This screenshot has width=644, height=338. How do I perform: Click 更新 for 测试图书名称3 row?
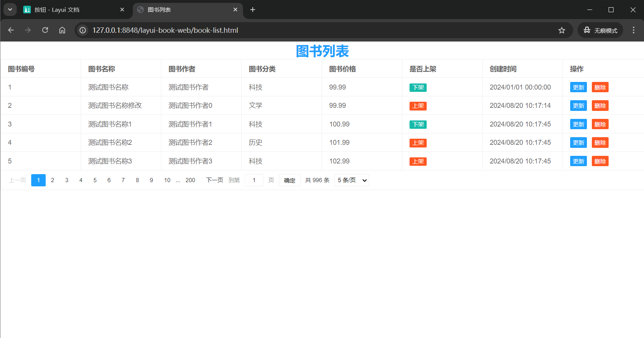(x=579, y=161)
